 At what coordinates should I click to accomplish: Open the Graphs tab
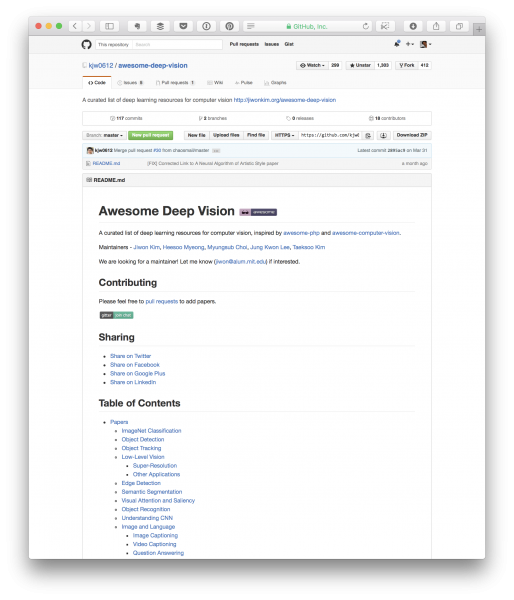(275, 83)
